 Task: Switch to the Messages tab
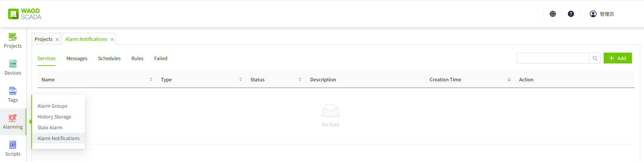coord(77,58)
